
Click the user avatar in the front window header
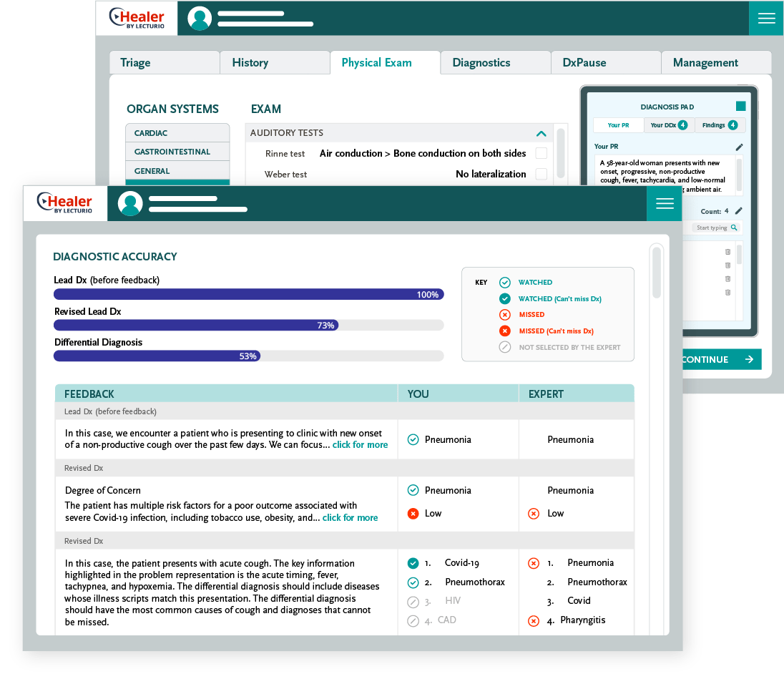point(130,204)
